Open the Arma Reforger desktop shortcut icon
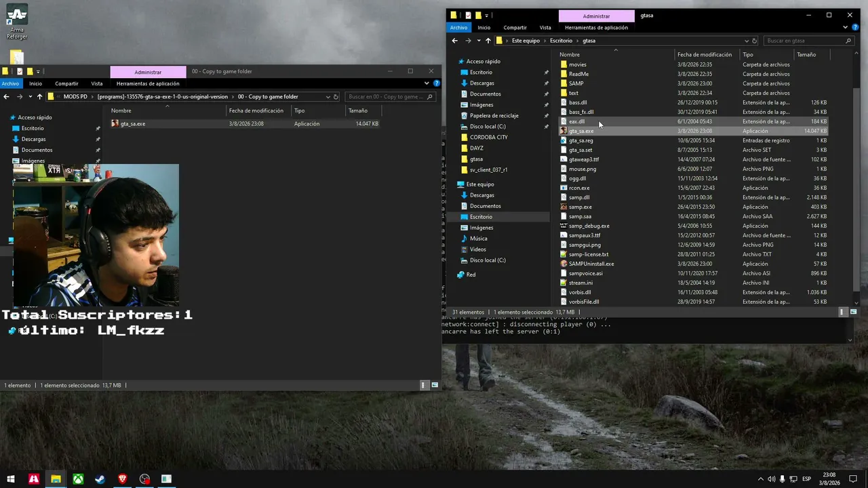Image resolution: width=868 pixels, height=488 pixels. point(17,14)
